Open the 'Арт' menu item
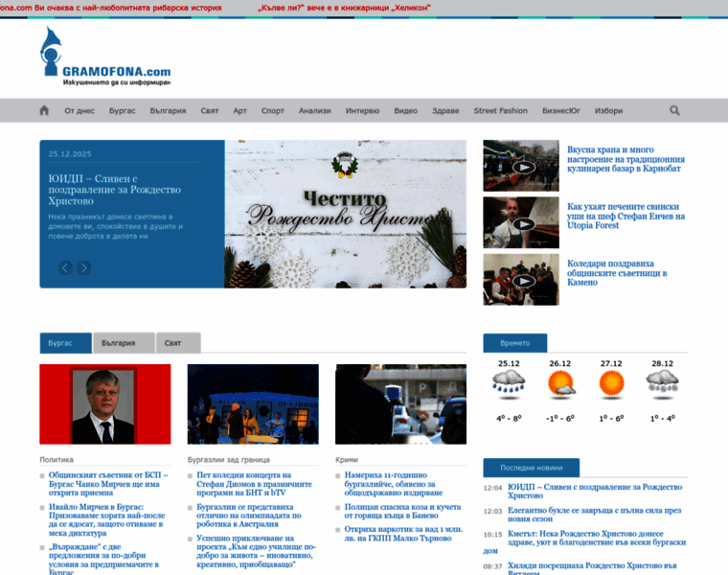This screenshot has height=575, width=728. tap(239, 110)
